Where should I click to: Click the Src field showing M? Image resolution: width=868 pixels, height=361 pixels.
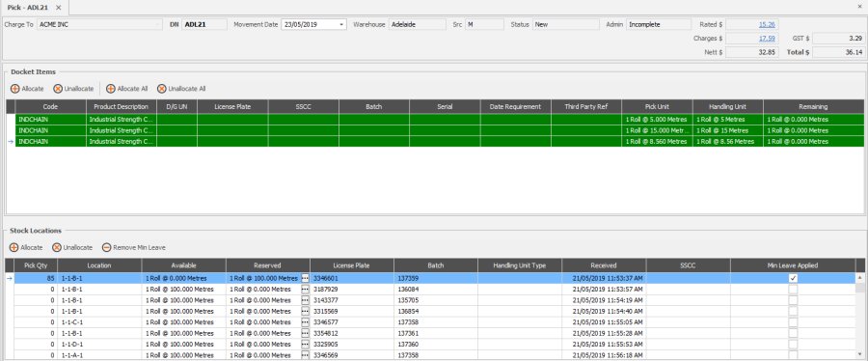point(484,24)
